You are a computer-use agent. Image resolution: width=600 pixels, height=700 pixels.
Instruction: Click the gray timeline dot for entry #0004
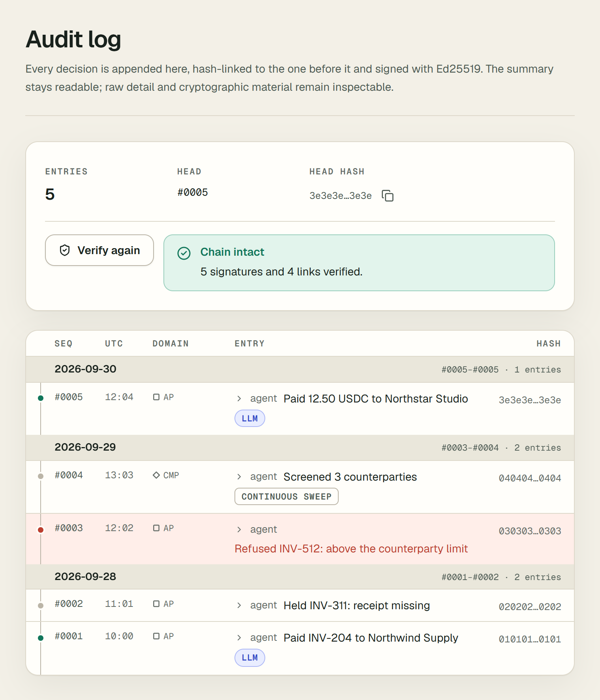click(41, 476)
